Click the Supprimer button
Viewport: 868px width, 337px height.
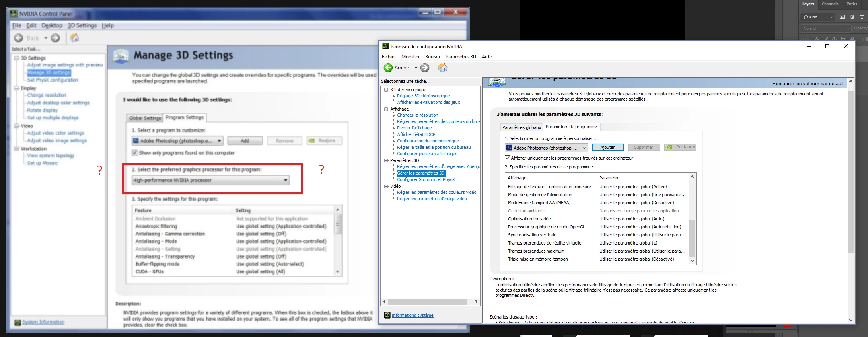(x=644, y=147)
